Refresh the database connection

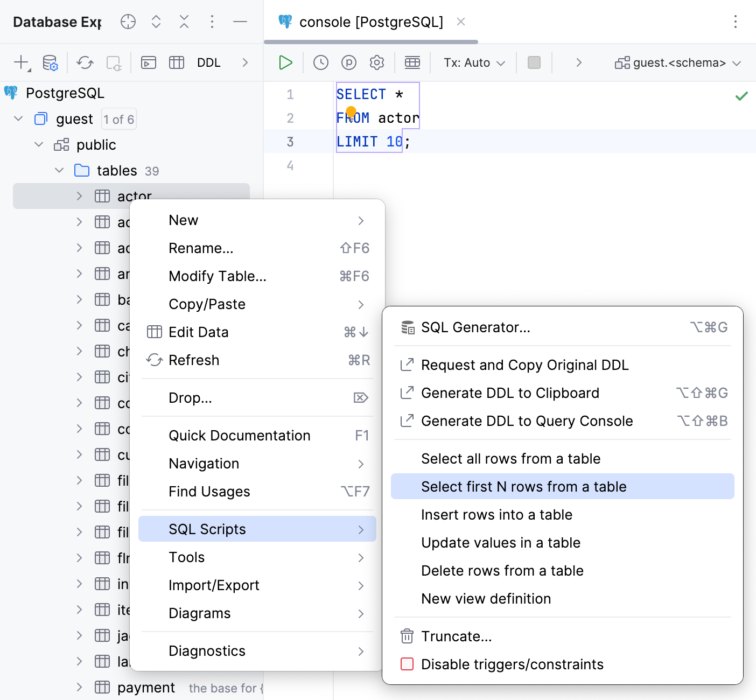coord(85,63)
